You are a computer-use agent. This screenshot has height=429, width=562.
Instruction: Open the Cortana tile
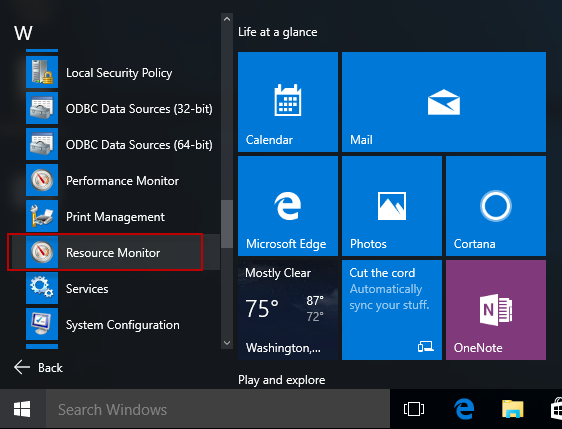click(496, 206)
